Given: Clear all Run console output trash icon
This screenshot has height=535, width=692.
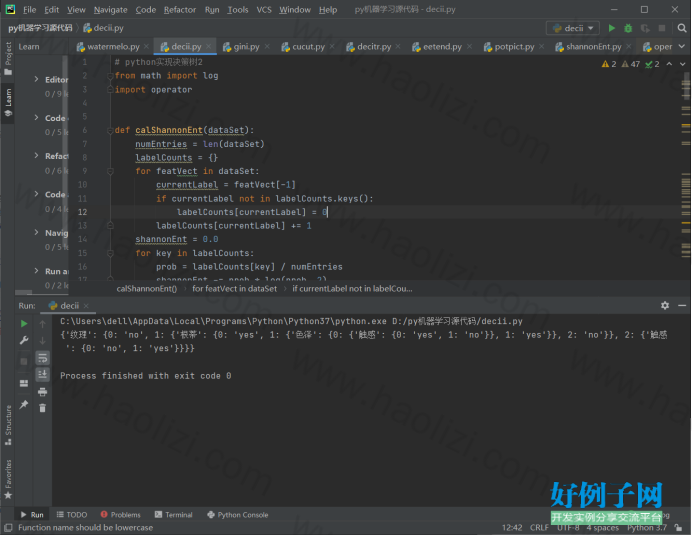Looking at the screenshot, I should coord(42,408).
